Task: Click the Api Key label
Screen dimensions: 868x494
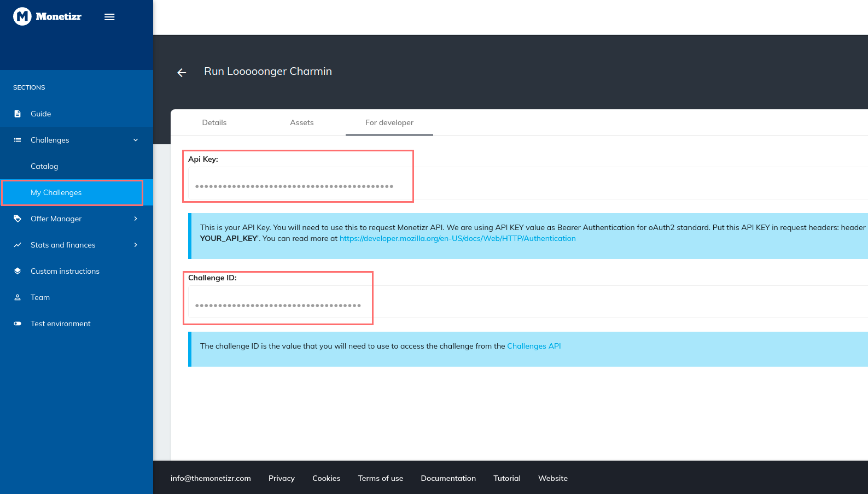Action: click(203, 159)
